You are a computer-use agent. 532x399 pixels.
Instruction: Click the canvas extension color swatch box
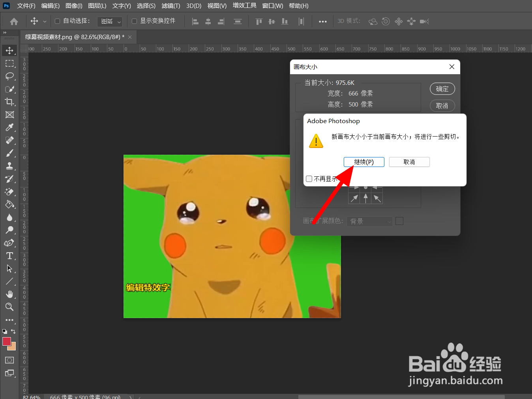point(399,221)
